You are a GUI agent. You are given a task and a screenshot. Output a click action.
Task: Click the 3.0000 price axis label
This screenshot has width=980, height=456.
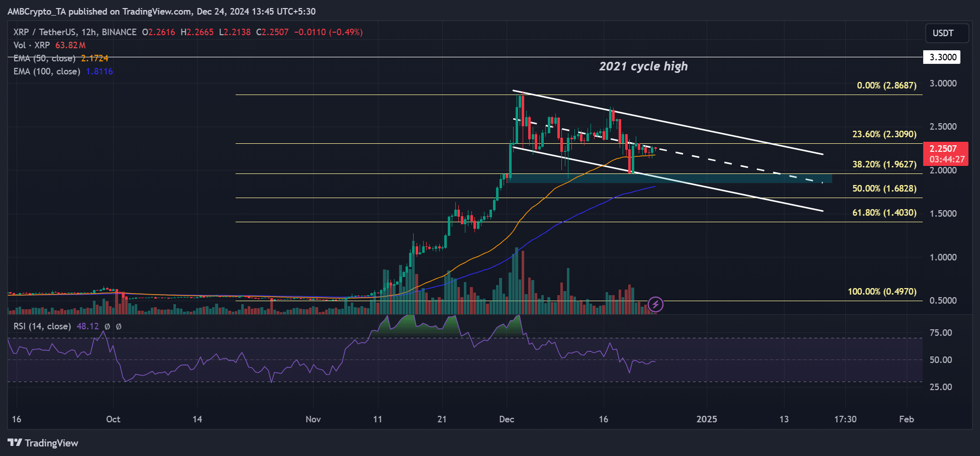(x=943, y=83)
